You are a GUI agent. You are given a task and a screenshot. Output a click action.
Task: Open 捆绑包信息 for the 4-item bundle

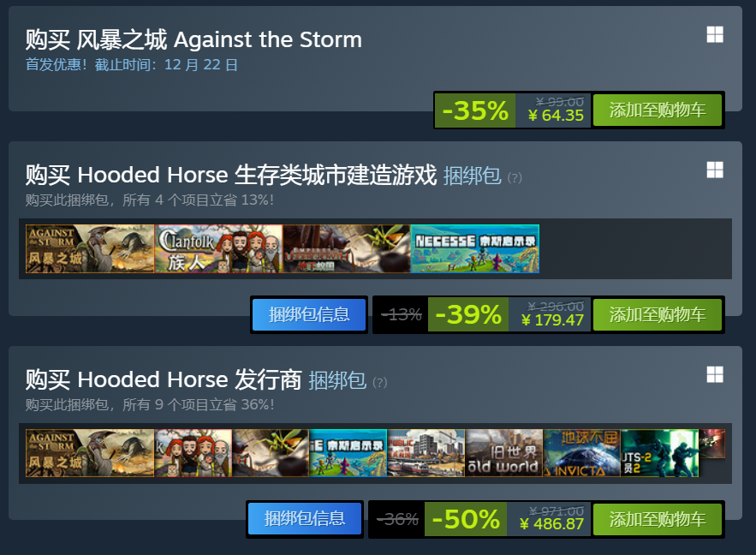coord(309,314)
